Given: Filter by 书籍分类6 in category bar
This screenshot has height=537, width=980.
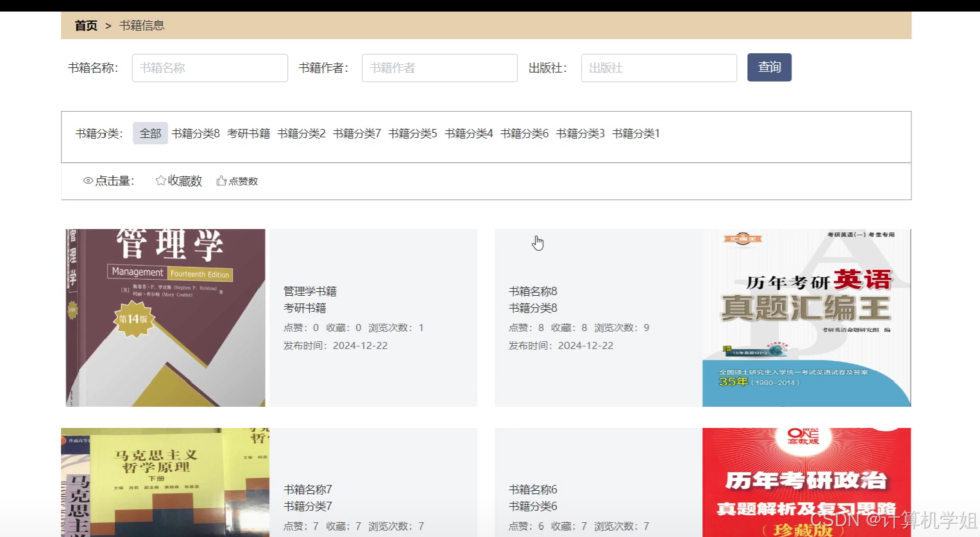Looking at the screenshot, I should coord(525,133).
